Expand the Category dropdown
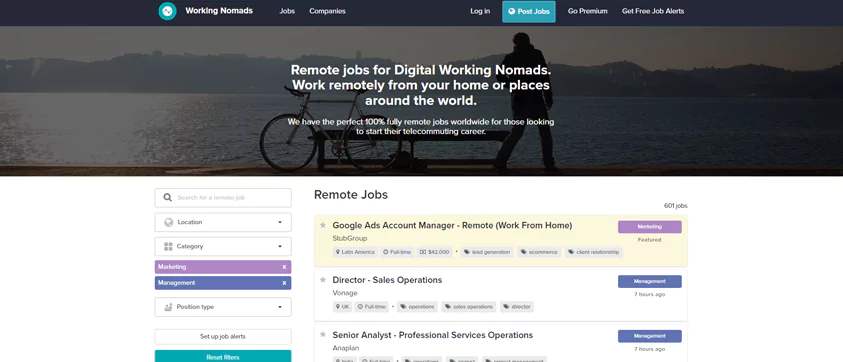Screen dimensions: 843x362 [x=223, y=246]
